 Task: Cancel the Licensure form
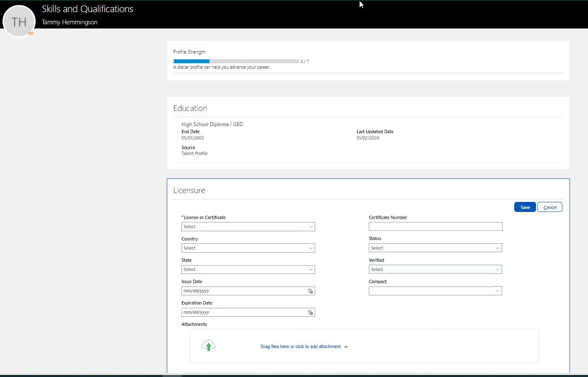tap(549, 207)
